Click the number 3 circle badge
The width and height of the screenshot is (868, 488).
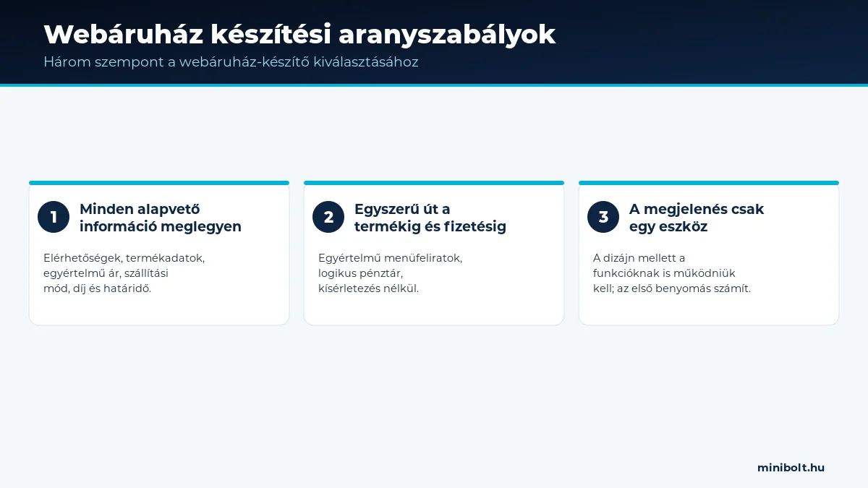coord(603,217)
